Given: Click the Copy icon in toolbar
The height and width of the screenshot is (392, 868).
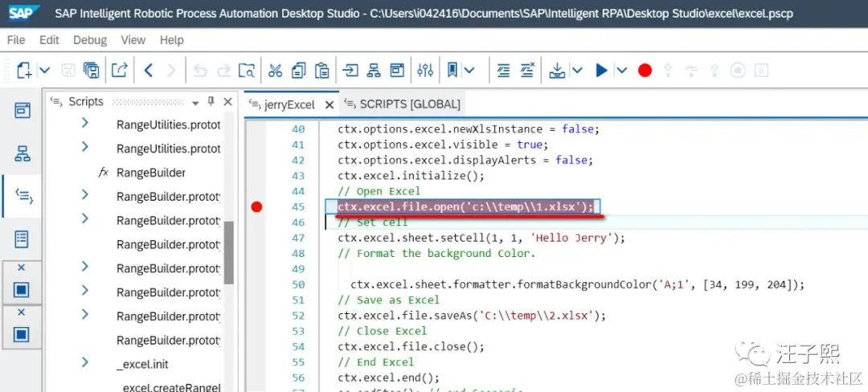Looking at the screenshot, I should tap(298, 70).
